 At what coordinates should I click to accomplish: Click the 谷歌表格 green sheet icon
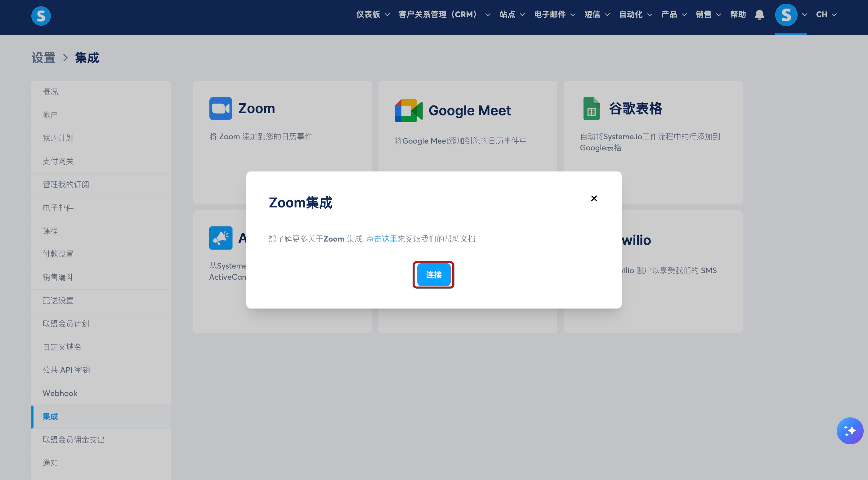click(x=591, y=109)
